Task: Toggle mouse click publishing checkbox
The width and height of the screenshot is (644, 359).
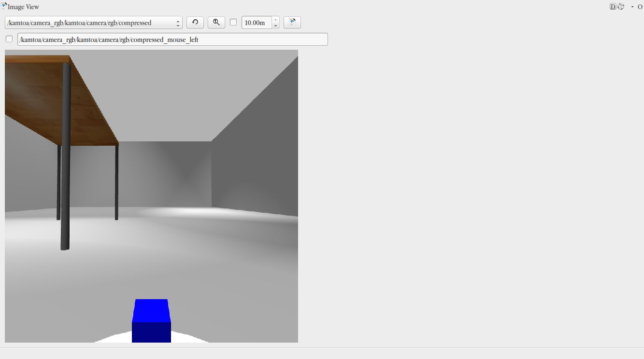Action: click(9, 39)
